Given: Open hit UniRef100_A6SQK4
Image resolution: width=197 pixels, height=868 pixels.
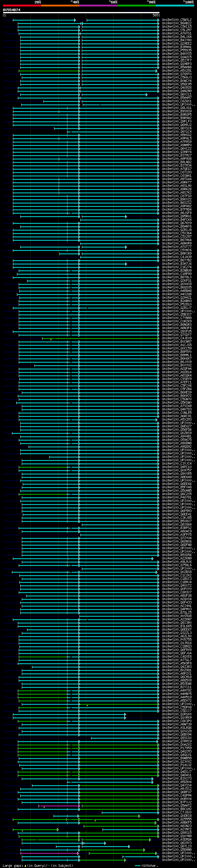Looking at the screenshot, I should [177, 375].
